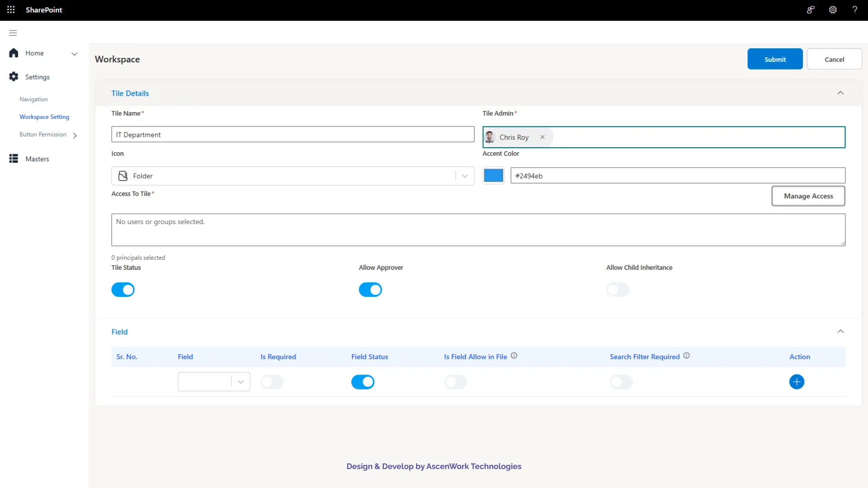Open the Icon dropdown showing Folder
The image size is (868, 488).
click(x=292, y=176)
